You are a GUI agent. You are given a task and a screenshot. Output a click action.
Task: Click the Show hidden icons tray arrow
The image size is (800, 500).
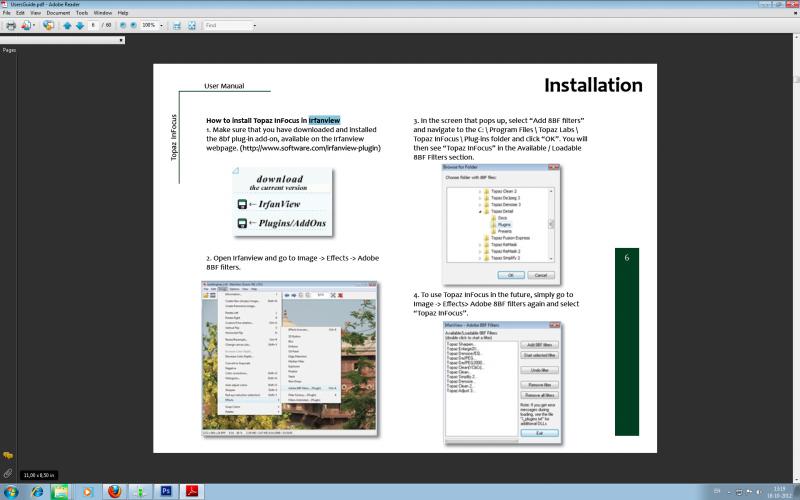pyautogui.click(x=729, y=492)
